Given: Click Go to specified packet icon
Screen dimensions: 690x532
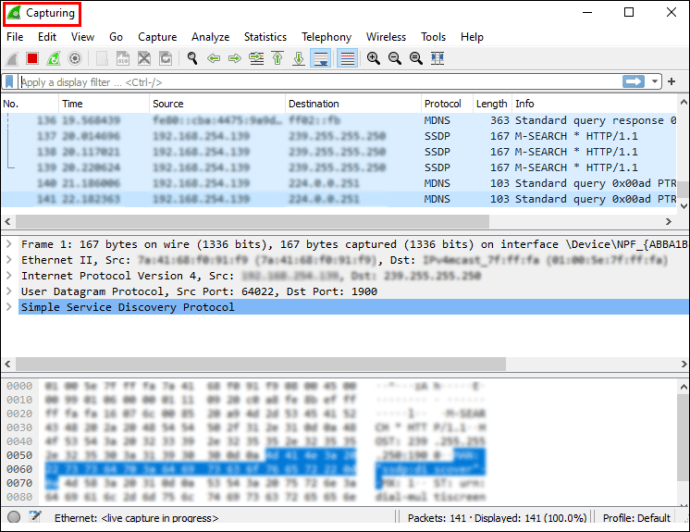Looking at the screenshot, I should tap(256, 59).
